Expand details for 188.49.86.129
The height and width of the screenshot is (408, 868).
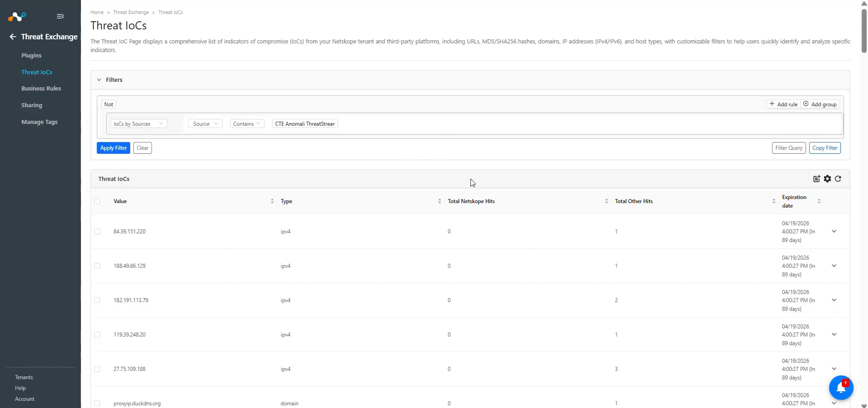tap(834, 266)
